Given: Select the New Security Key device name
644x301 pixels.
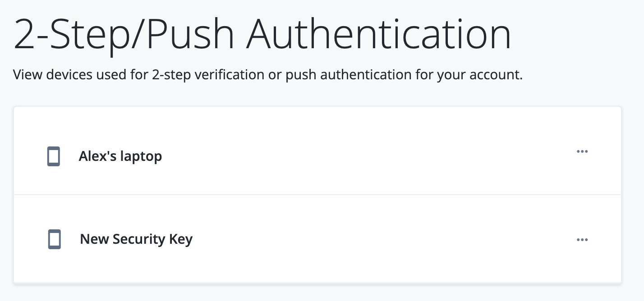Looking at the screenshot, I should click(136, 239).
